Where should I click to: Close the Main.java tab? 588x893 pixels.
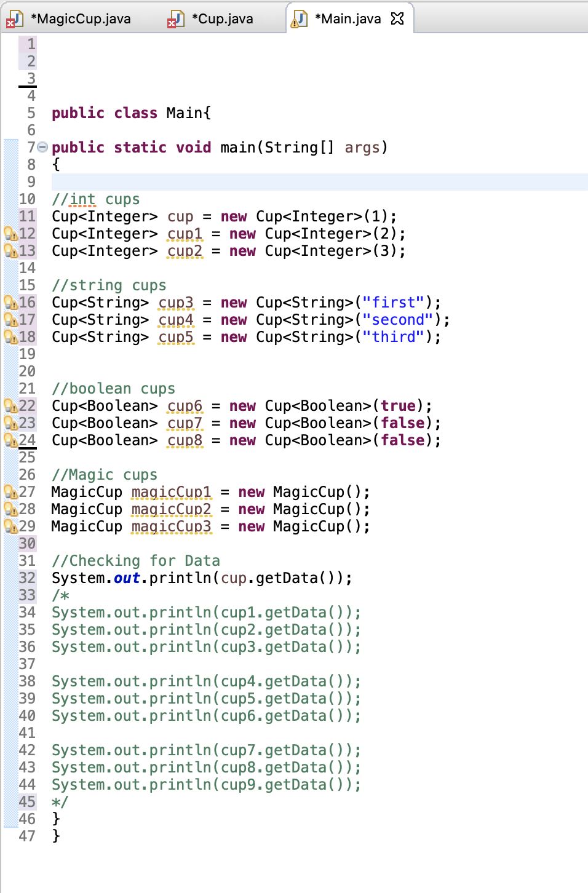tap(399, 18)
